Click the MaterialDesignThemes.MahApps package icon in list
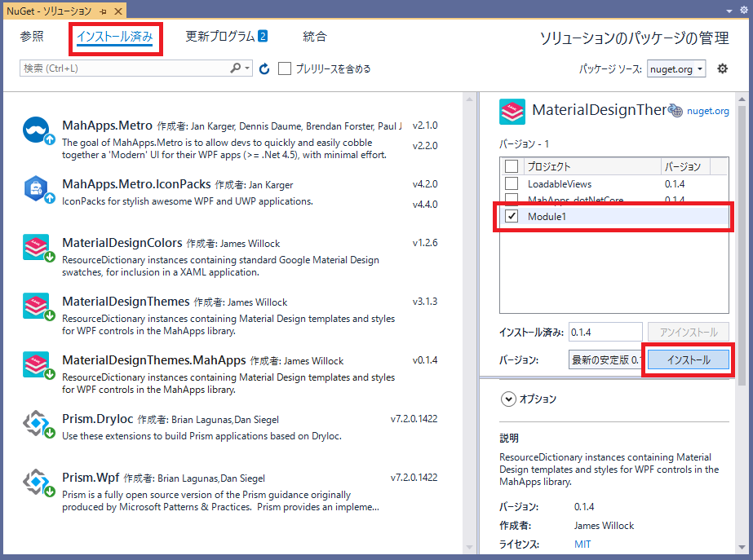753x560 pixels. [36, 364]
